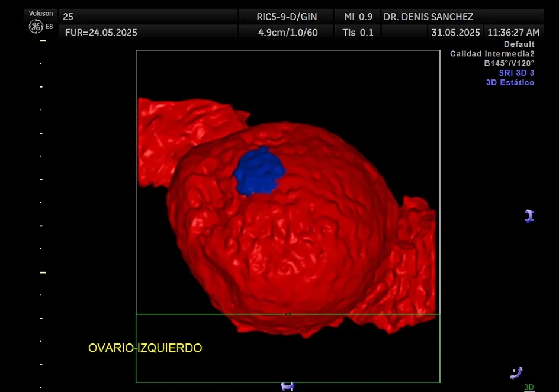Open the RIC5-9-D/GIN probe selector

288,17
